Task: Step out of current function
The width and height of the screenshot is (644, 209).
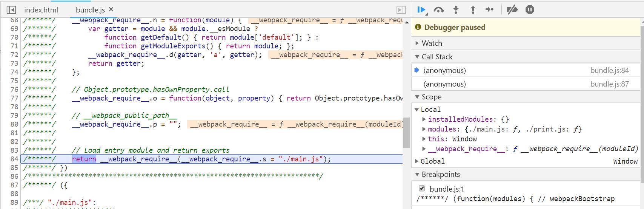Action: (x=473, y=10)
